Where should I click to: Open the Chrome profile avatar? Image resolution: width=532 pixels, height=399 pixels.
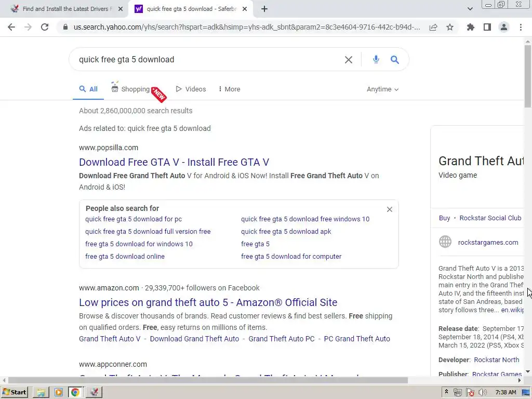[504, 27]
